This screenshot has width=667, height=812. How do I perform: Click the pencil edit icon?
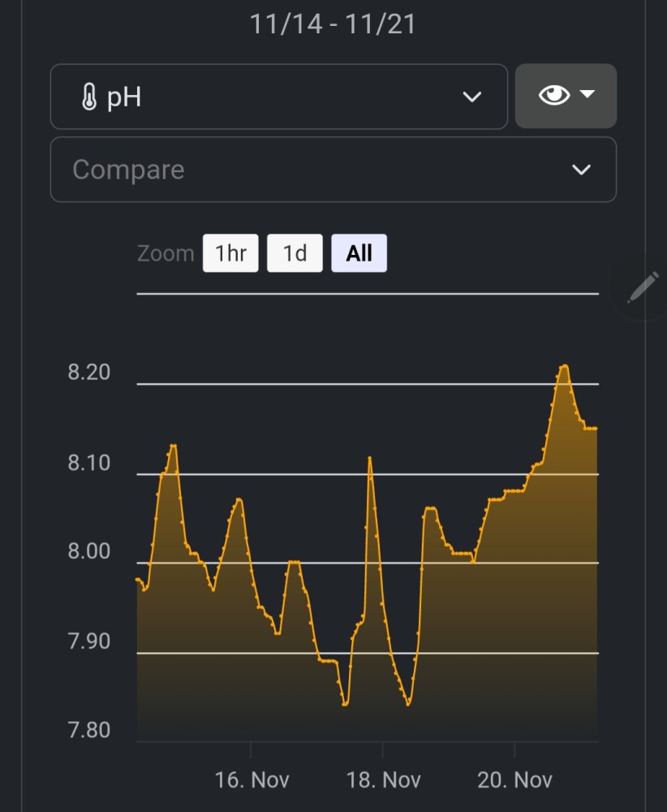click(x=643, y=287)
